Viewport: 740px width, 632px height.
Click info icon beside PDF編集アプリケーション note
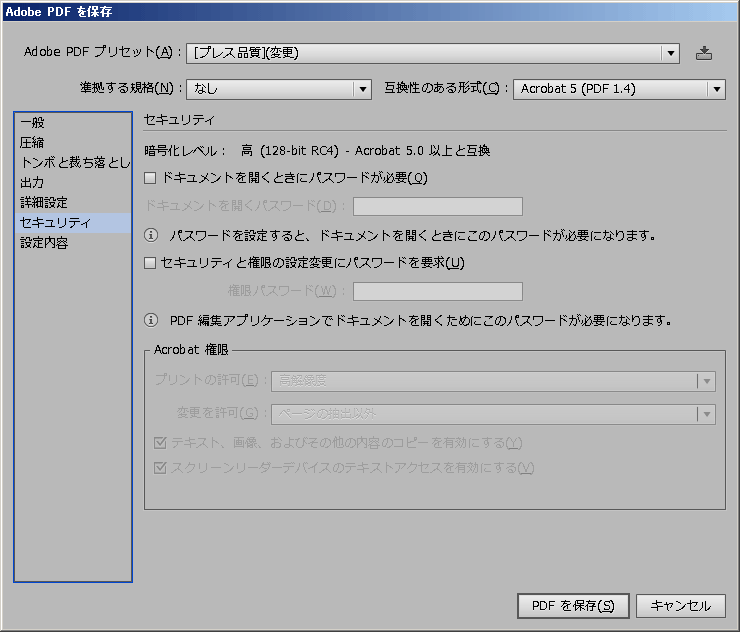point(152,321)
